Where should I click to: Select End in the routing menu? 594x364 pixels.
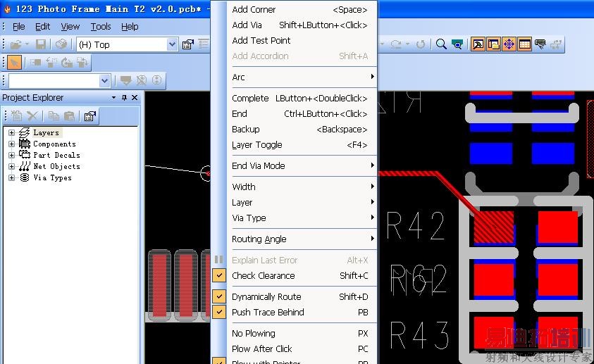(x=303, y=113)
